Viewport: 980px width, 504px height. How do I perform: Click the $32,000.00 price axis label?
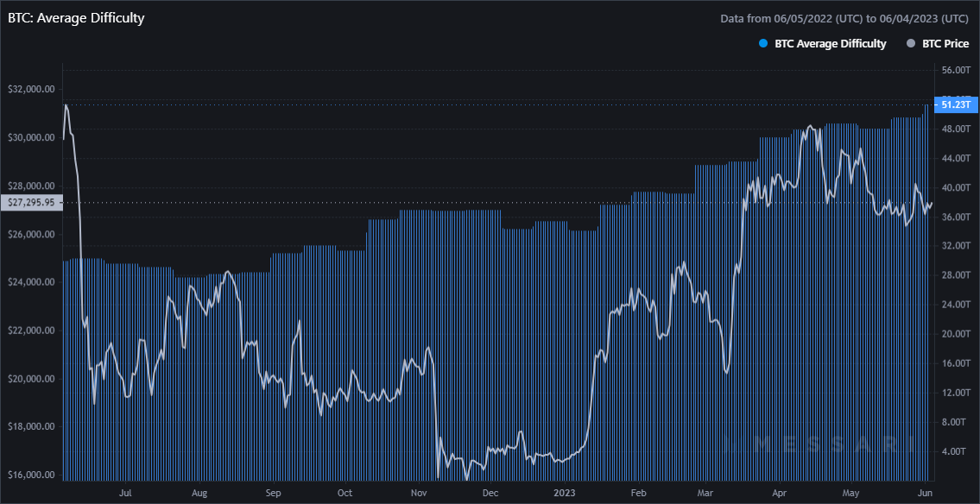click(x=31, y=89)
